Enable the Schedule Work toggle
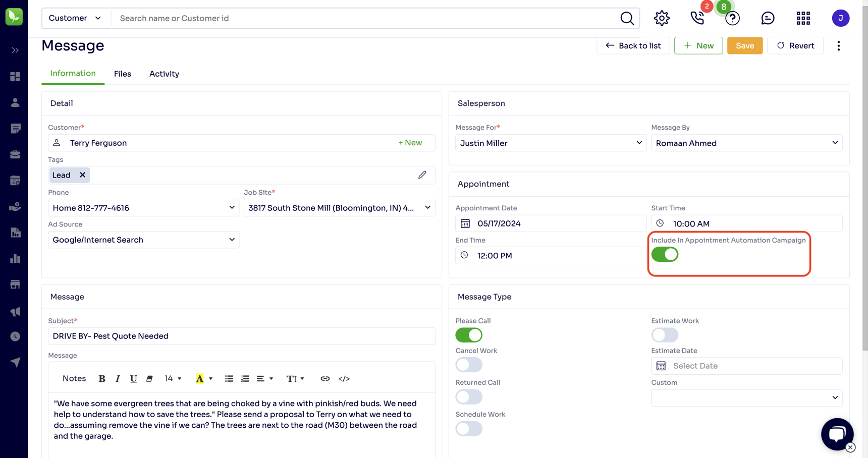The width and height of the screenshot is (868, 458). tap(469, 429)
